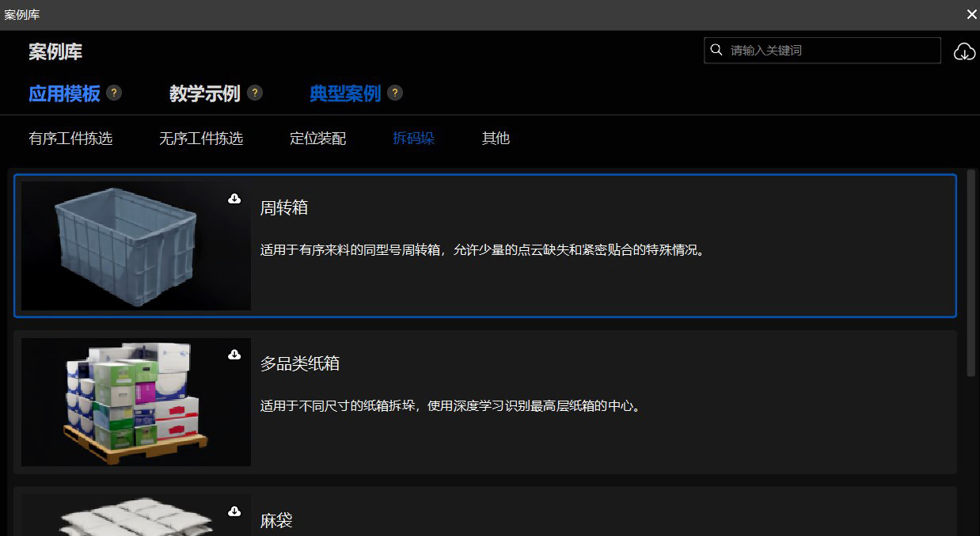This screenshot has height=536, width=980.
Task: Open the cloud download icon top right
Action: (964, 51)
